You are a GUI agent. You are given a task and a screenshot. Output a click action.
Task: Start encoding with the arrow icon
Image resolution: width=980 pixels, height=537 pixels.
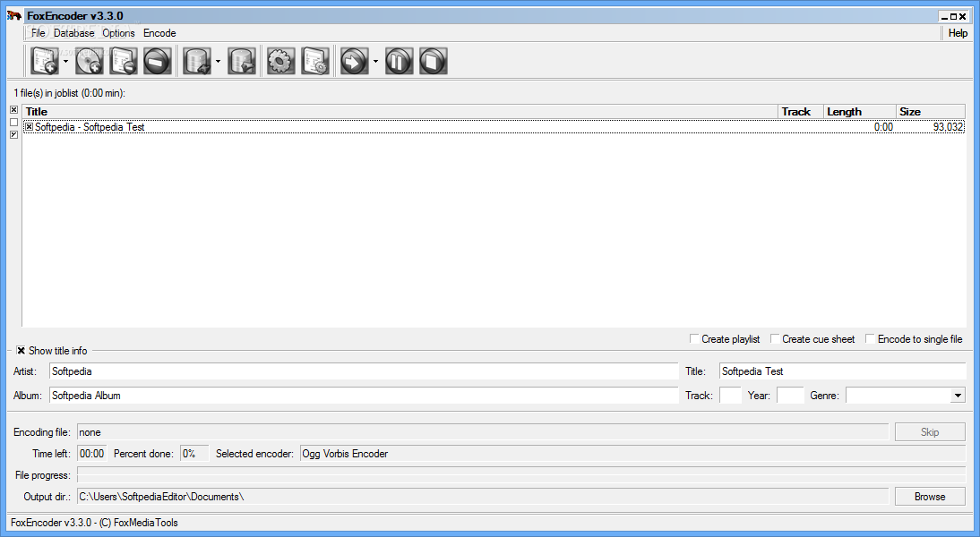[355, 61]
